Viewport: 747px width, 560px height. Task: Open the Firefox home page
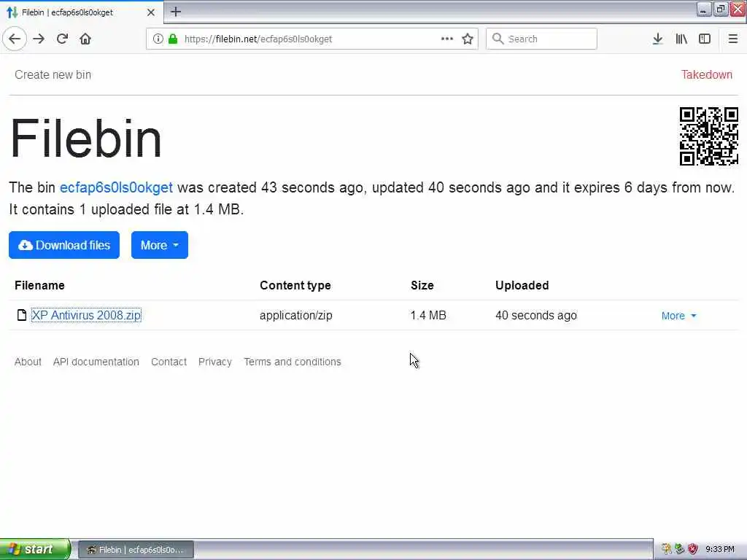(x=85, y=39)
